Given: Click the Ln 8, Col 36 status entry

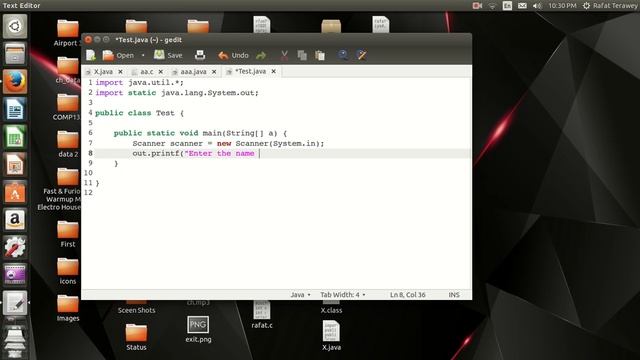Looking at the screenshot, I should 407,295.
